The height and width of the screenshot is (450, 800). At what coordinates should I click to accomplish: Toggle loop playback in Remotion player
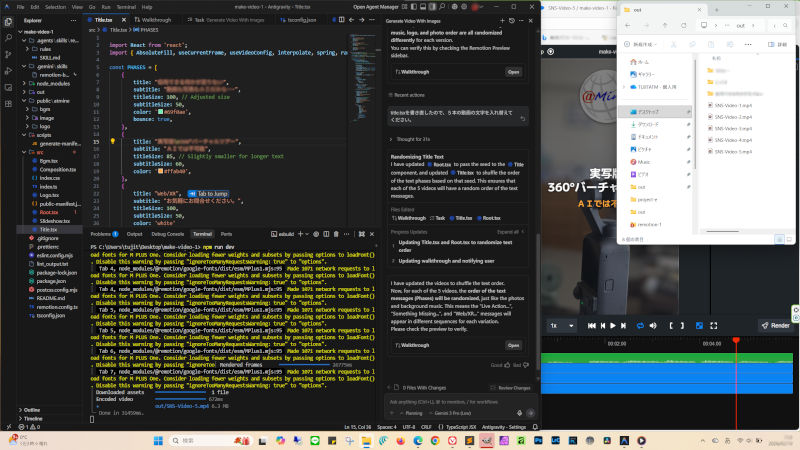click(x=640, y=326)
